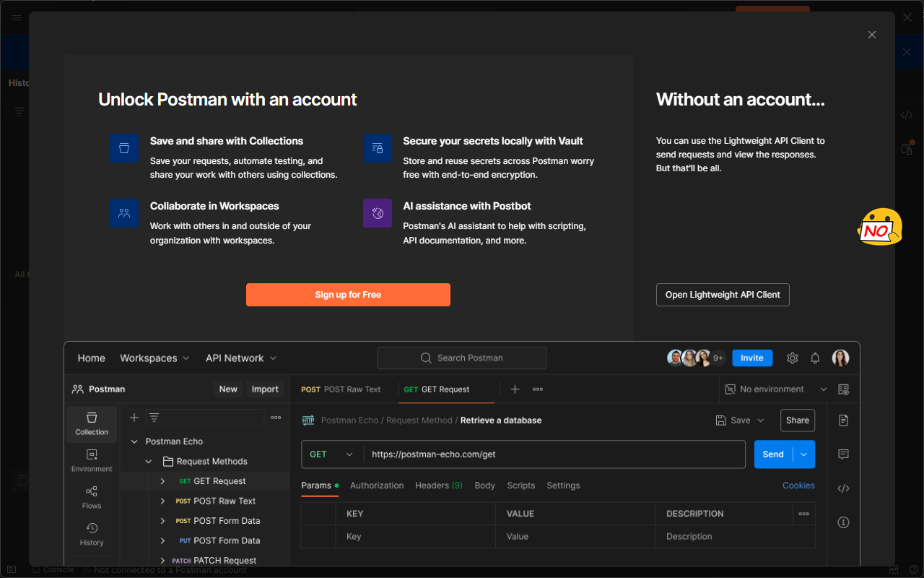Close the Unlock Postman dialog
The width and height of the screenshot is (924, 578).
872,35
